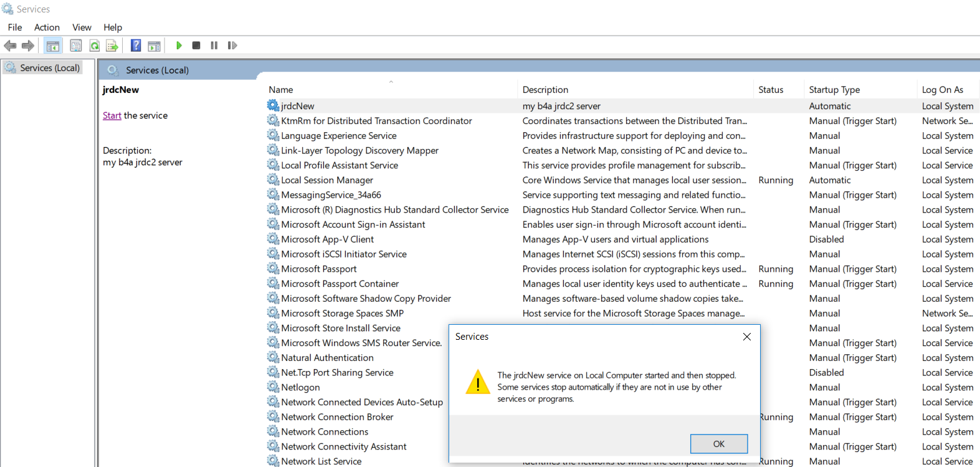Select Net.Tcp Port Sharing Service

(337, 372)
